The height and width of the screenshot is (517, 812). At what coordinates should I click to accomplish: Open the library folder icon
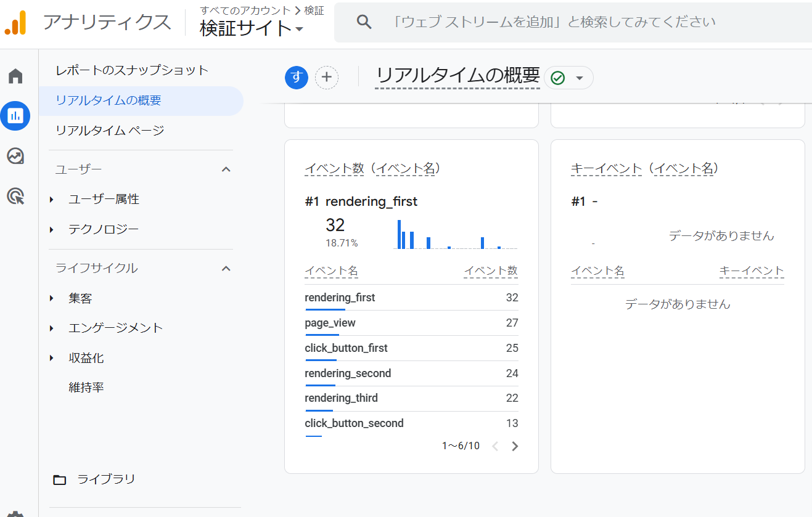tap(59, 480)
